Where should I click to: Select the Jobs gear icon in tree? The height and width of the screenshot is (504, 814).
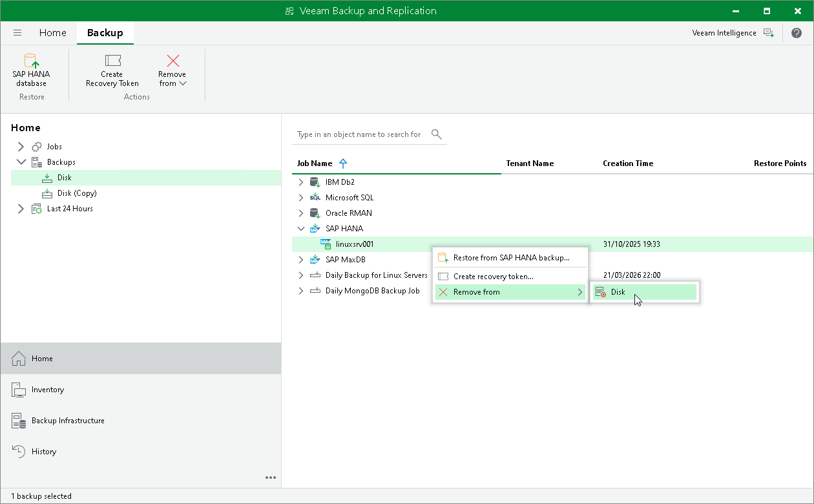tap(37, 147)
